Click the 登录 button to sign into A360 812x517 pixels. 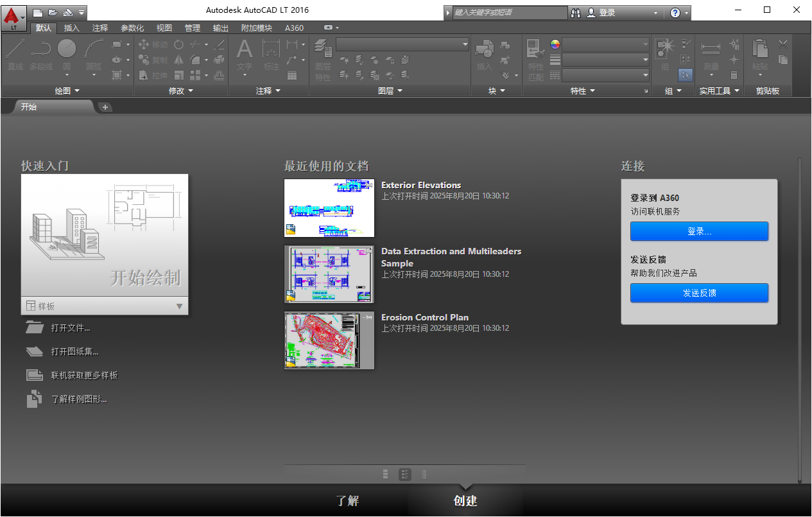coord(699,231)
